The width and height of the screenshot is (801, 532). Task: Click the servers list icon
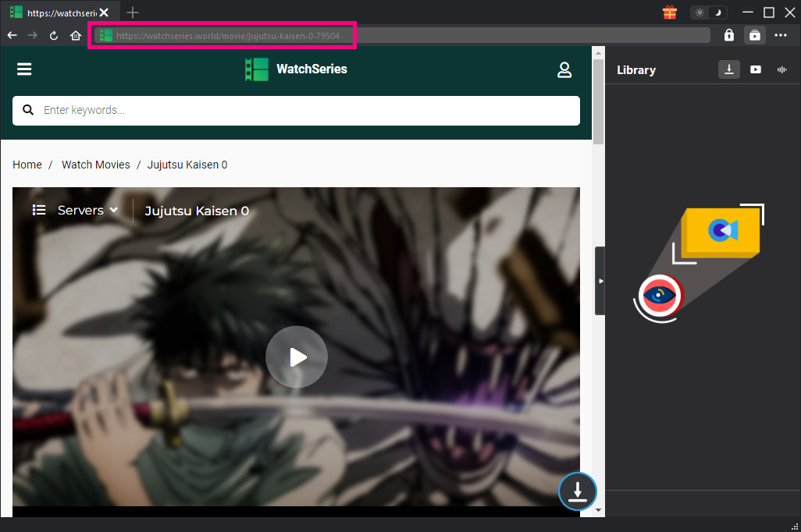point(39,210)
